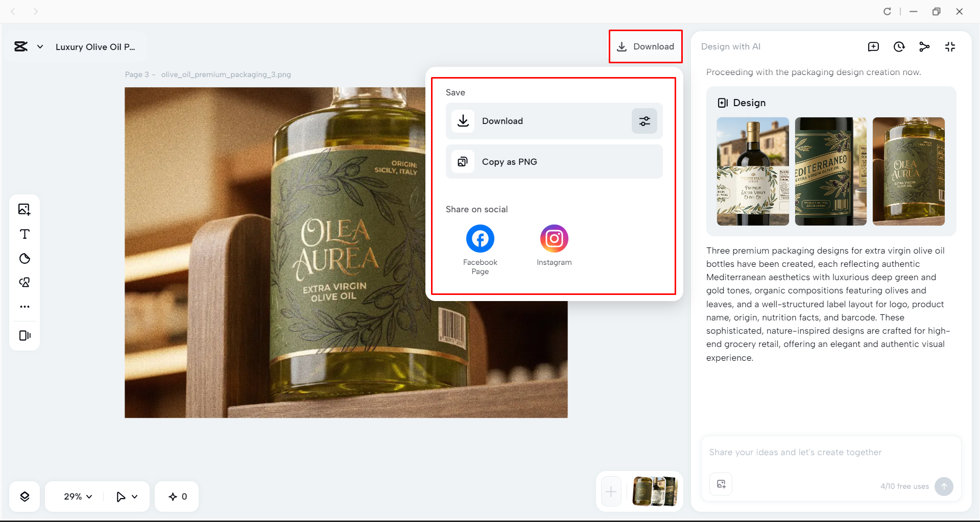Viewport: 980px width, 522px height.
Task: Click the AI credits sparkle counter
Action: click(x=177, y=496)
